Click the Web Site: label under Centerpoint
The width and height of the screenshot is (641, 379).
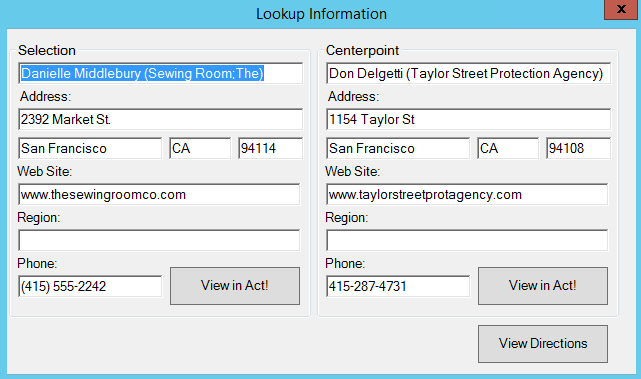coord(352,171)
